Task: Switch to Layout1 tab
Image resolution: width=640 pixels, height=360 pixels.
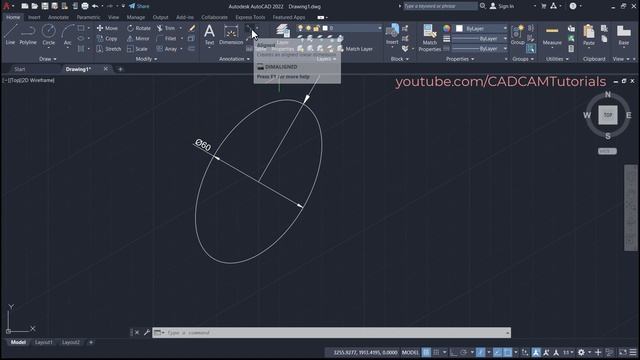Action: click(44, 342)
